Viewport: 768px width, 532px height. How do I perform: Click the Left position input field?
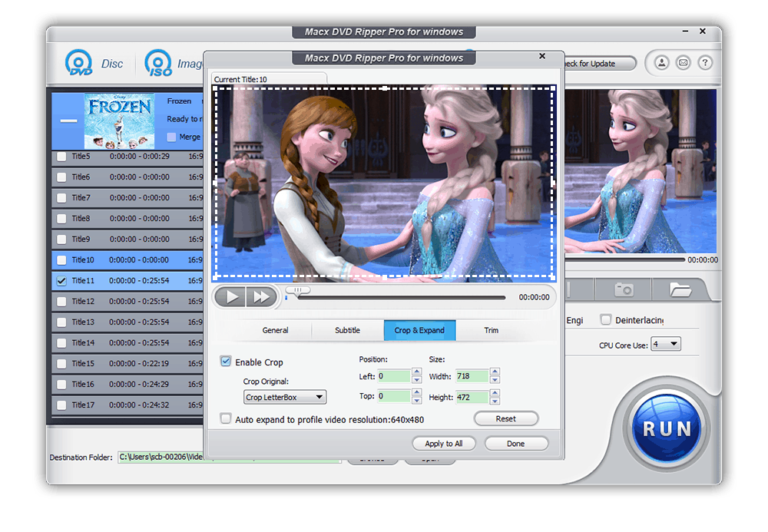click(394, 376)
